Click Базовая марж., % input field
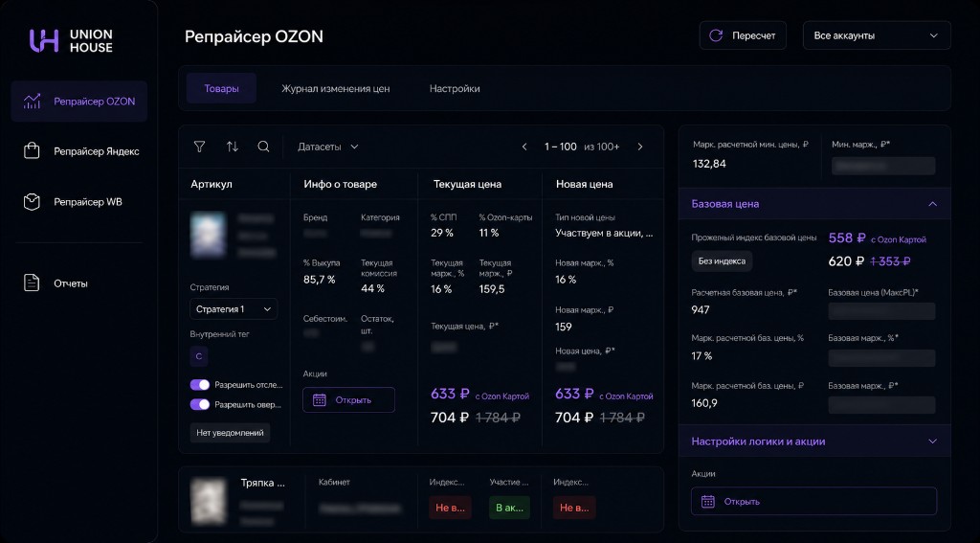980x543 pixels. pyautogui.click(x=881, y=358)
